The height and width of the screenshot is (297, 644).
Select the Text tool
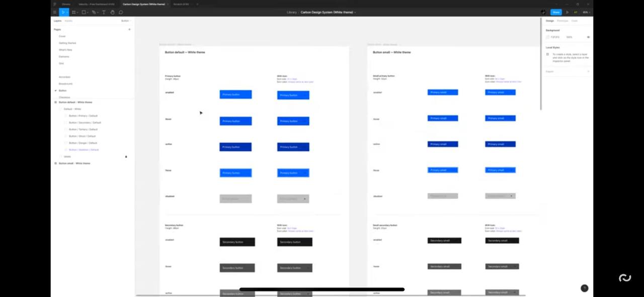104,12
